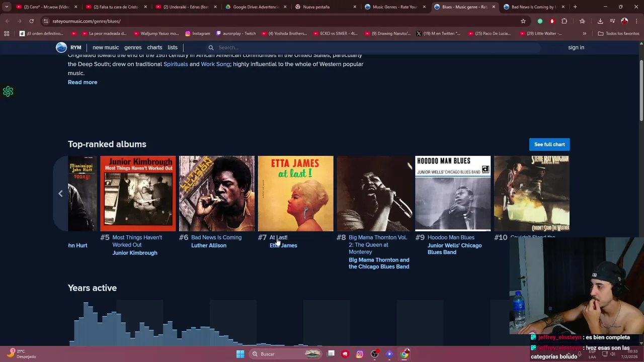Screen dimensions: 644x362
Task: Switch to the Google Drive: Advertencia tab
Action: click(256, 7)
